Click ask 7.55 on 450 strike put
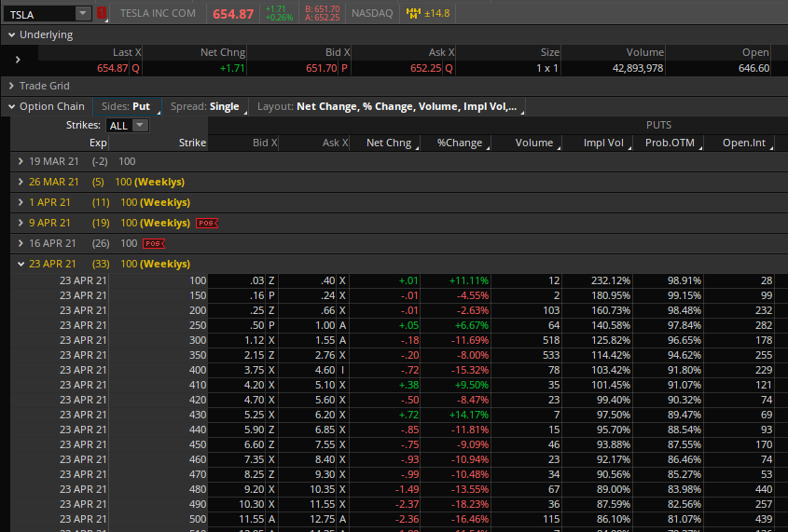788x532 pixels. tap(325, 444)
